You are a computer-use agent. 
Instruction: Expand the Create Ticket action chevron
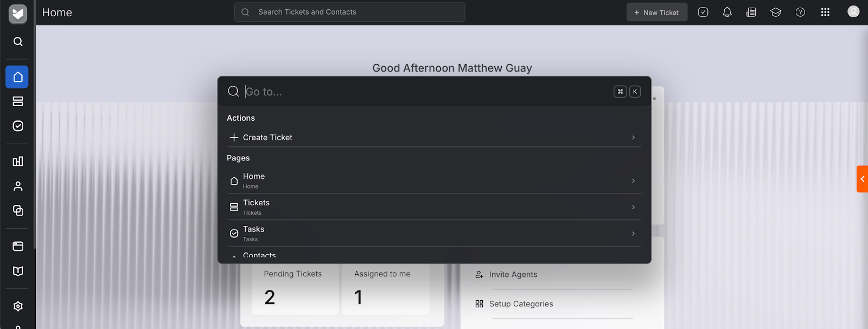point(633,137)
